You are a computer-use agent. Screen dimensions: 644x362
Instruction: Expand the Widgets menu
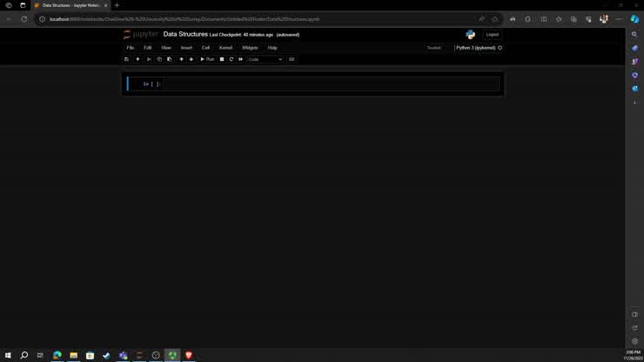[x=250, y=48]
